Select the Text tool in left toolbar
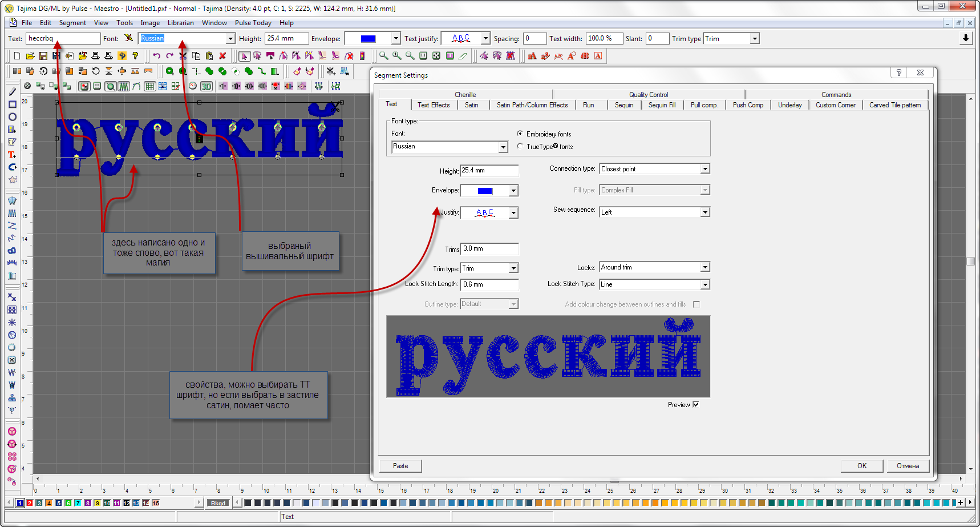The image size is (980, 527). (12, 155)
